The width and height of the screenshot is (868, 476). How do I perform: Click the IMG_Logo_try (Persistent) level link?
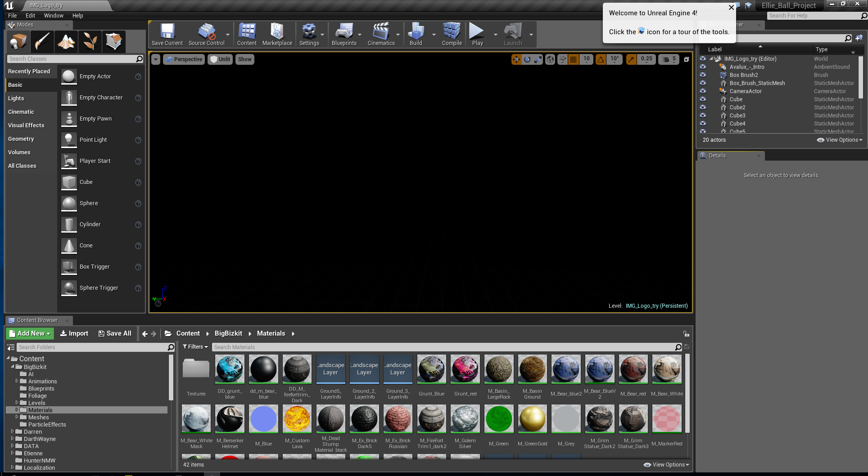click(657, 306)
